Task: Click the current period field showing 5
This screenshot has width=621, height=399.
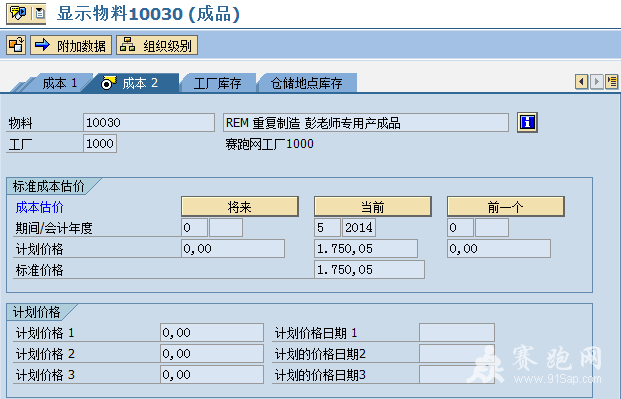Action: click(x=327, y=227)
